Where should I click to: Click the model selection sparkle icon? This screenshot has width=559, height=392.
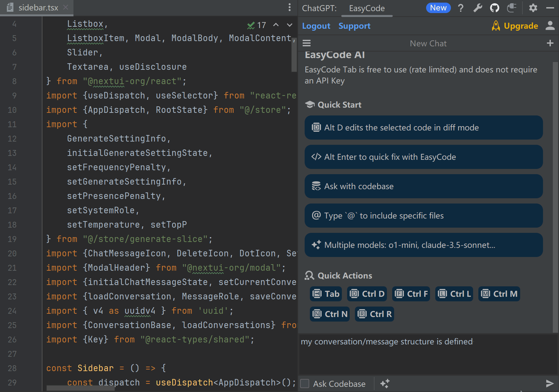385,384
